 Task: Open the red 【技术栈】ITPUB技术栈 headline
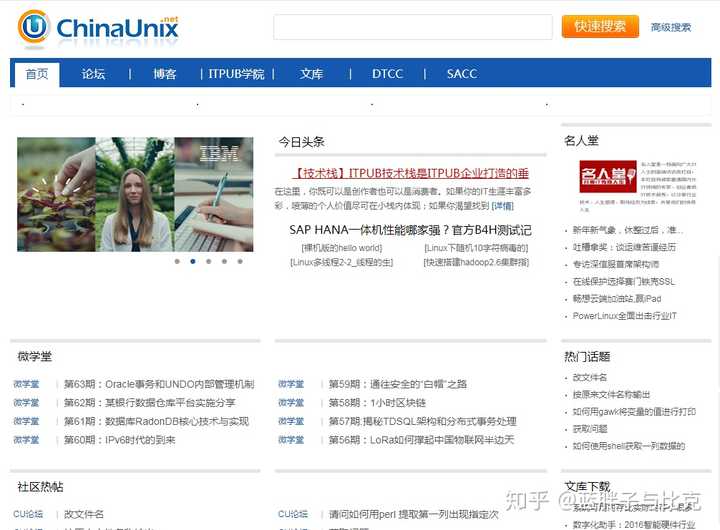[410, 173]
